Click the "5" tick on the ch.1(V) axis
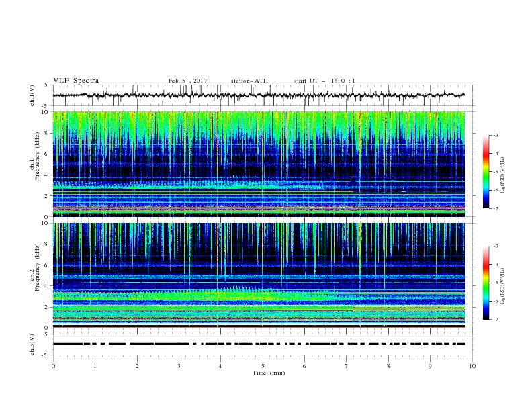 (46, 85)
